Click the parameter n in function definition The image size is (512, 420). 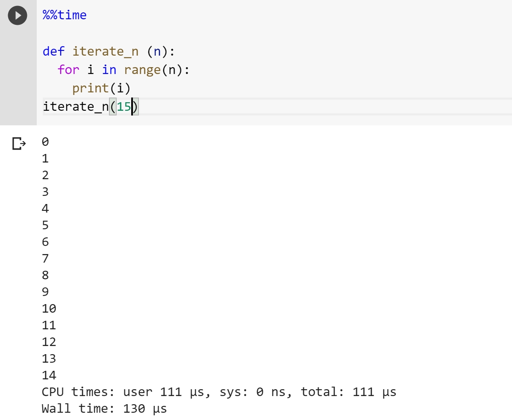click(x=157, y=52)
